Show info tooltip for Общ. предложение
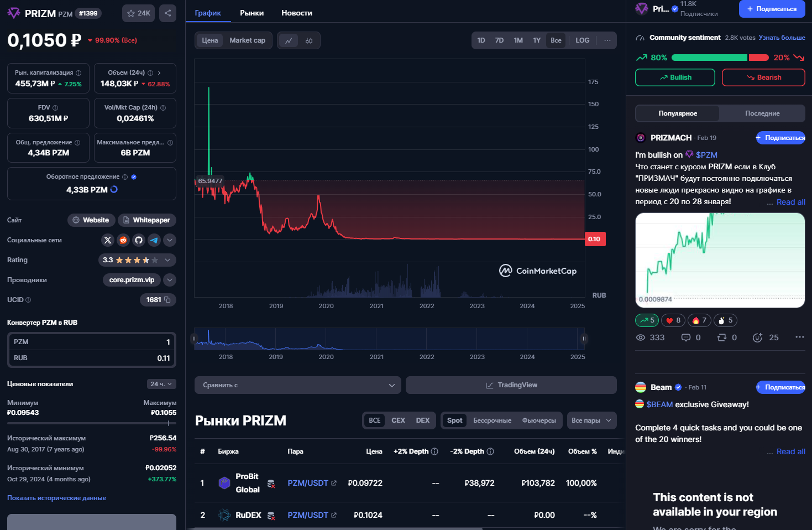This screenshot has height=530, width=812. pyautogui.click(x=77, y=143)
